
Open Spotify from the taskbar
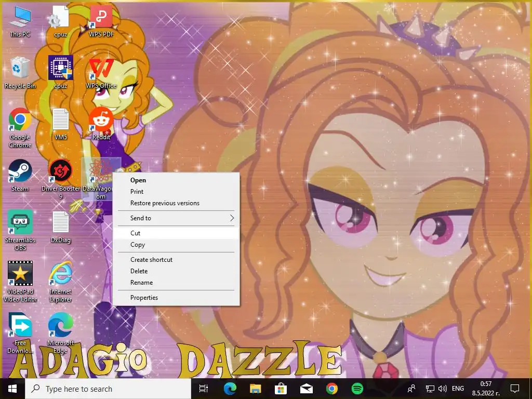[x=357, y=389]
